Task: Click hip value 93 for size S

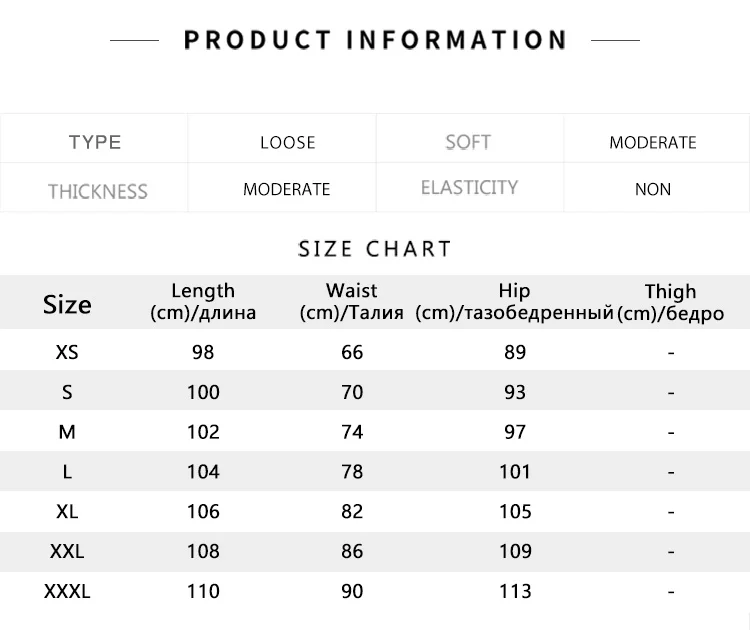Action: pyautogui.click(x=515, y=392)
